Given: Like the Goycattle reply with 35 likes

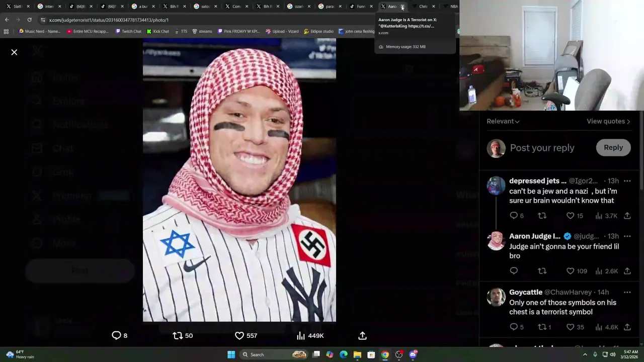Looking at the screenshot, I should pyautogui.click(x=575, y=327).
